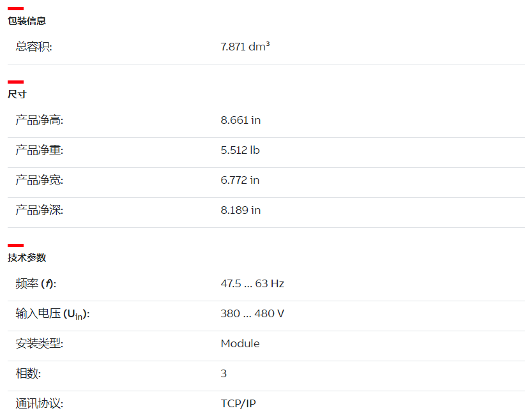525x420 pixels.
Task: Click the 技术参数 section heading
Action: (x=27, y=258)
